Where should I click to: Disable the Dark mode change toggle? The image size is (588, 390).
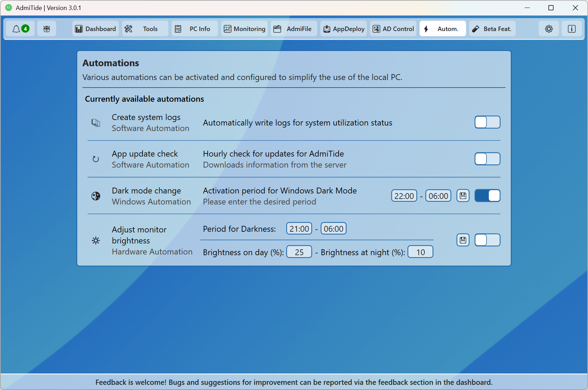click(x=487, y=196)
